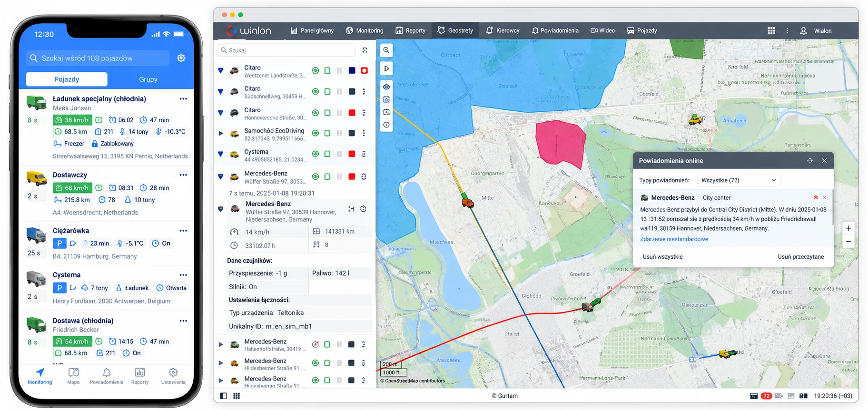Switch to the Grupy tab on phone
The height and width of the screenshot is (410, 868).
(x=148, y=79)
